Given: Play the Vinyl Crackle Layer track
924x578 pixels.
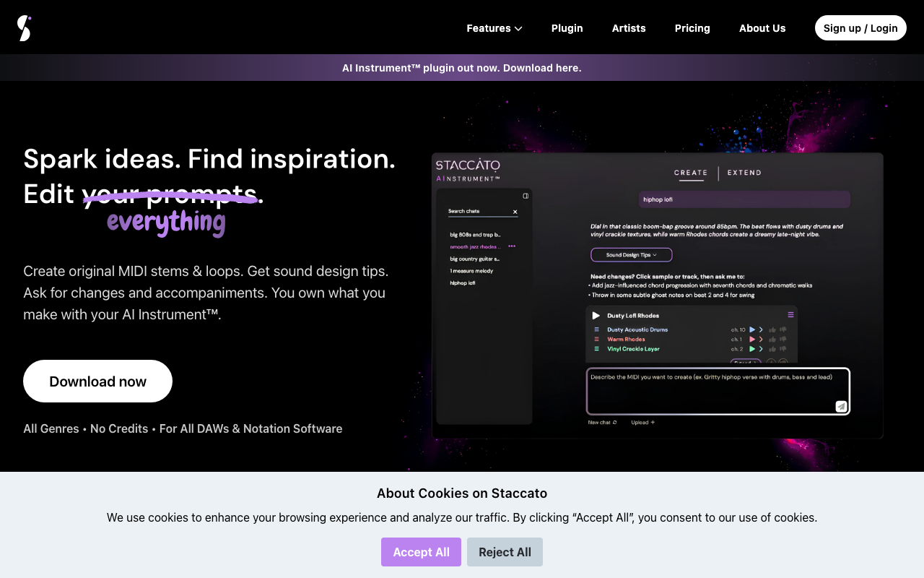Looking at the screenshot, I should click(x=752, y=349).
